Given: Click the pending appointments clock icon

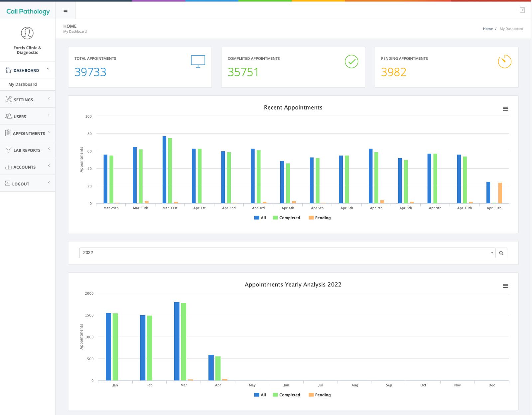Looking at the screenshot, I should (x=504, y=61).
